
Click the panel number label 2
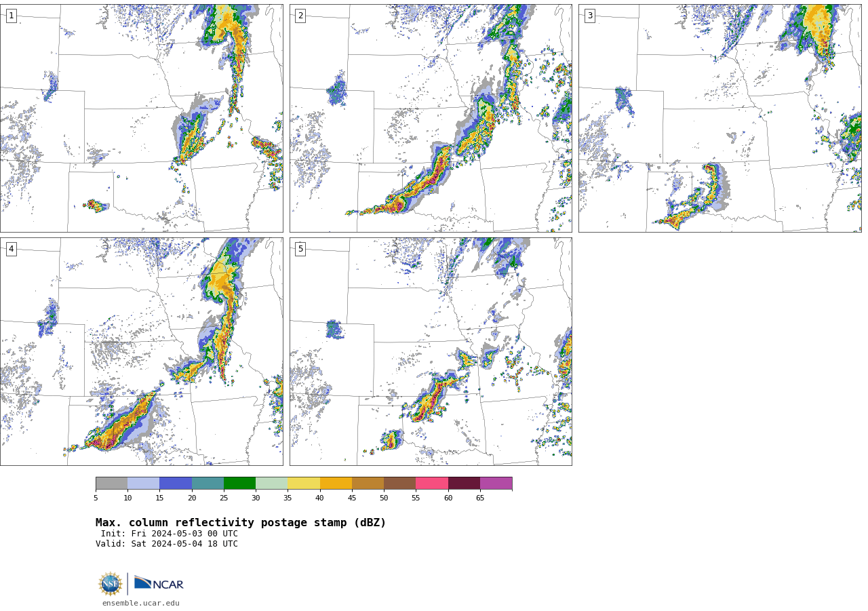pos(300,16)
